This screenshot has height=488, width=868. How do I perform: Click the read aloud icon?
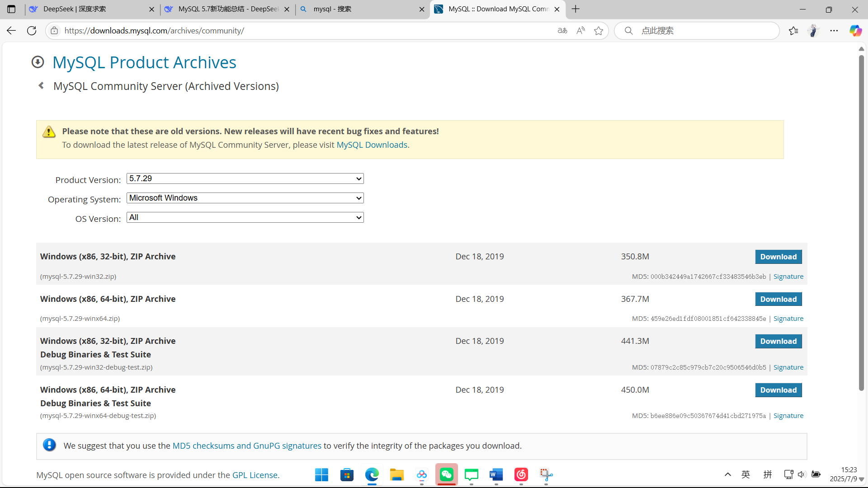580,31
